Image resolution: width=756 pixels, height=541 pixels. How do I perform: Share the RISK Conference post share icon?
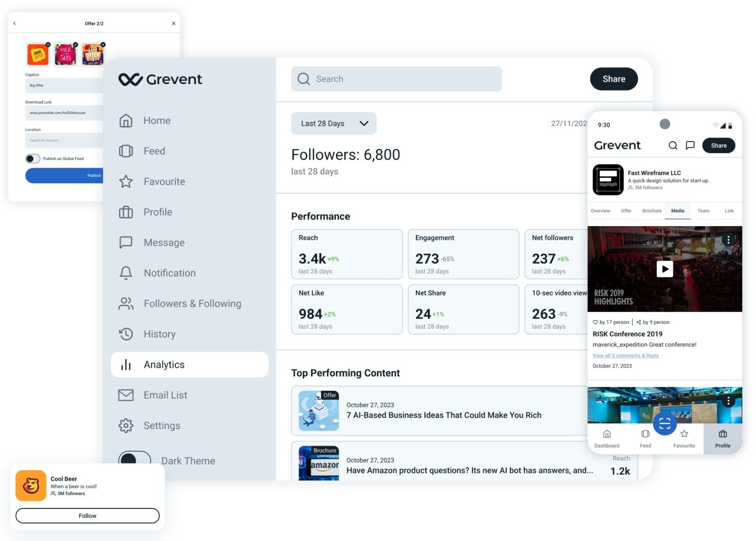pyautogui.click(x=639, y=322)
